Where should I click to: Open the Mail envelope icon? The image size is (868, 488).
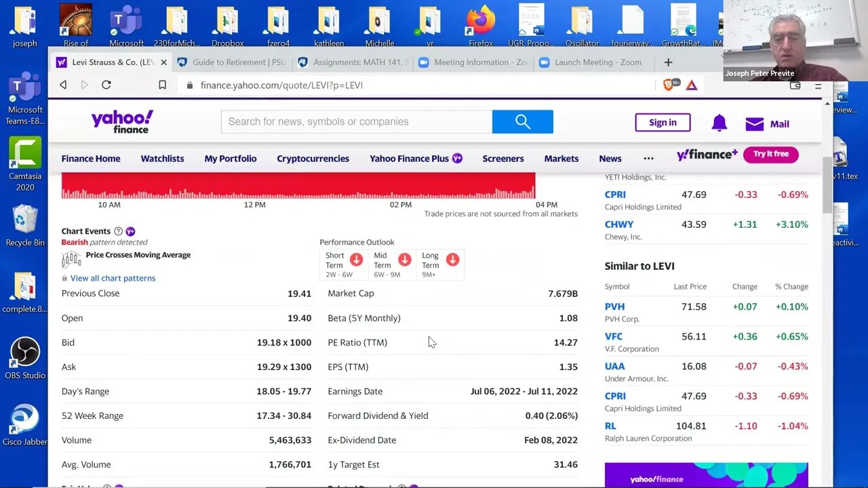click(754, 124)
